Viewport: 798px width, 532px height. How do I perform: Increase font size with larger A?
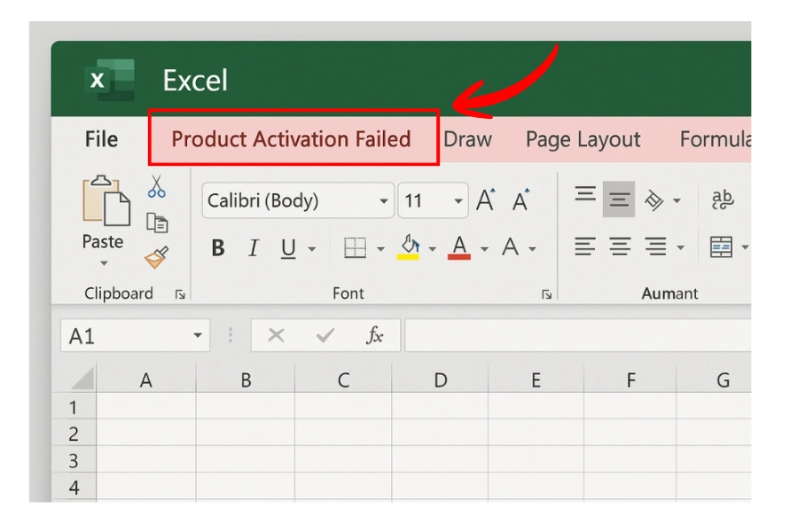(486, 199)
